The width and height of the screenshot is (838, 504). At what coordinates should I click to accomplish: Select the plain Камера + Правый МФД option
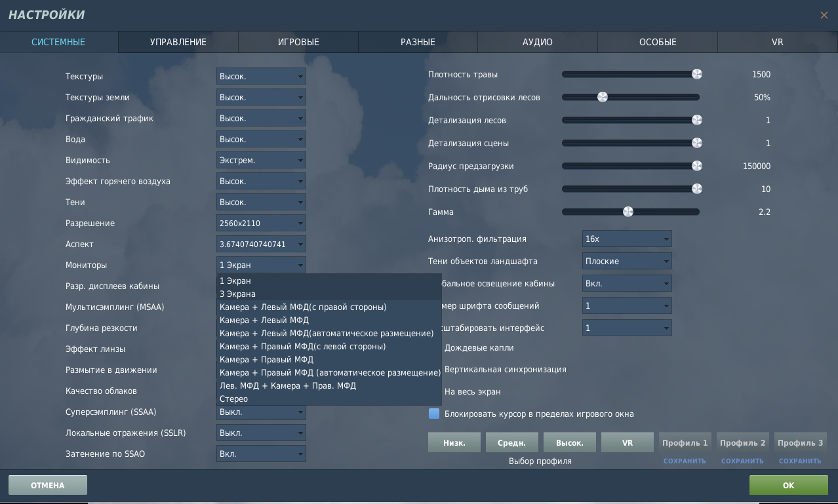coord(329,359)
